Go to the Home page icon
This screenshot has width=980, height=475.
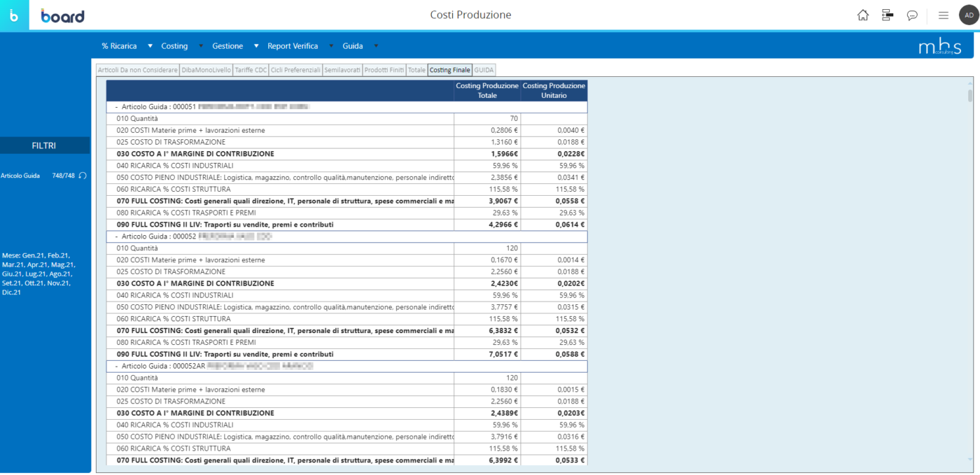[863, 15]
